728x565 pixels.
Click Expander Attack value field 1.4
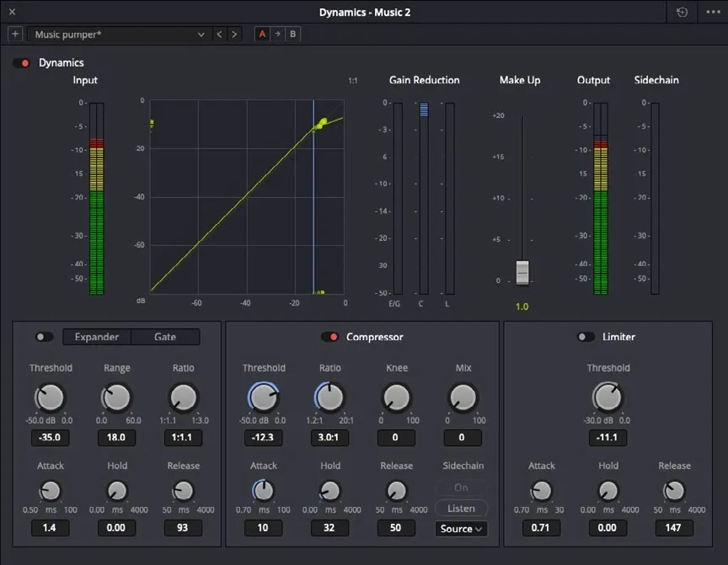point(51,528)
